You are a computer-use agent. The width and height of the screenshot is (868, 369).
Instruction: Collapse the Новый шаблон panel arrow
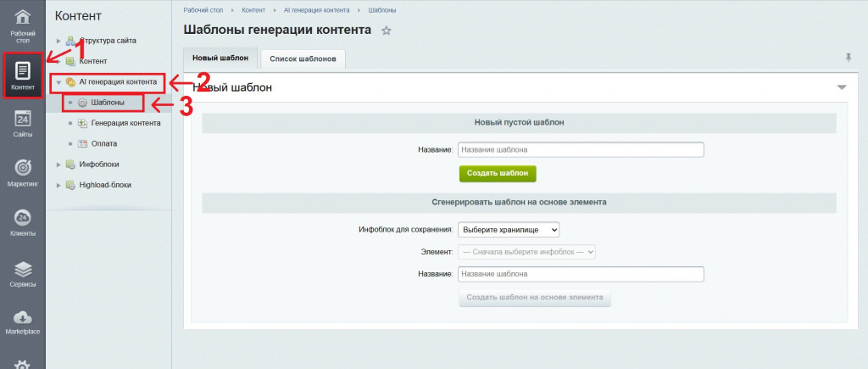tap(842, 87)
